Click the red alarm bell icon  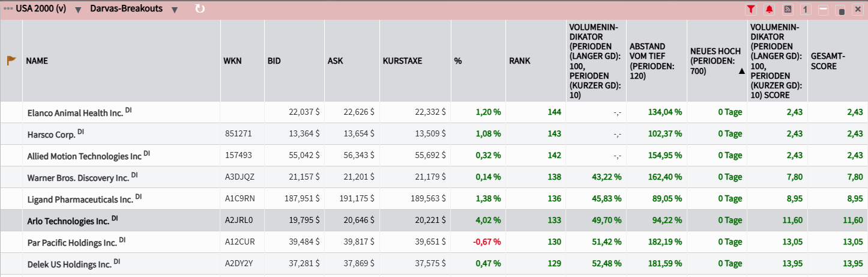[x=769, y=10]
